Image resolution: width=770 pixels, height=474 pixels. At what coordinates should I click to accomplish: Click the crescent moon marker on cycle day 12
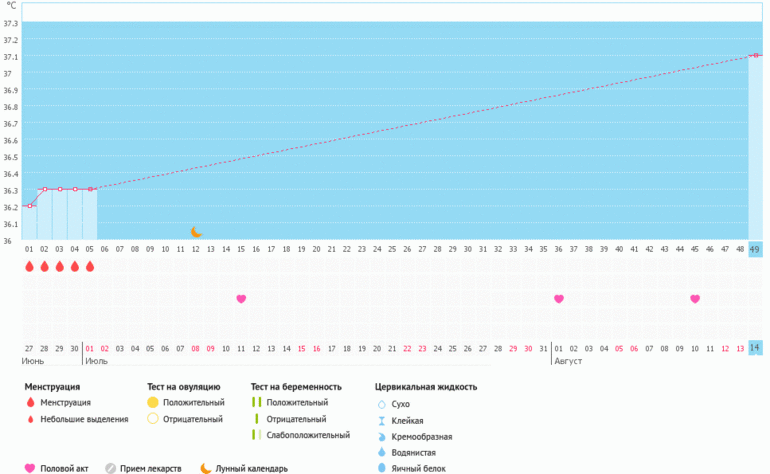click(x=196, y=232)
